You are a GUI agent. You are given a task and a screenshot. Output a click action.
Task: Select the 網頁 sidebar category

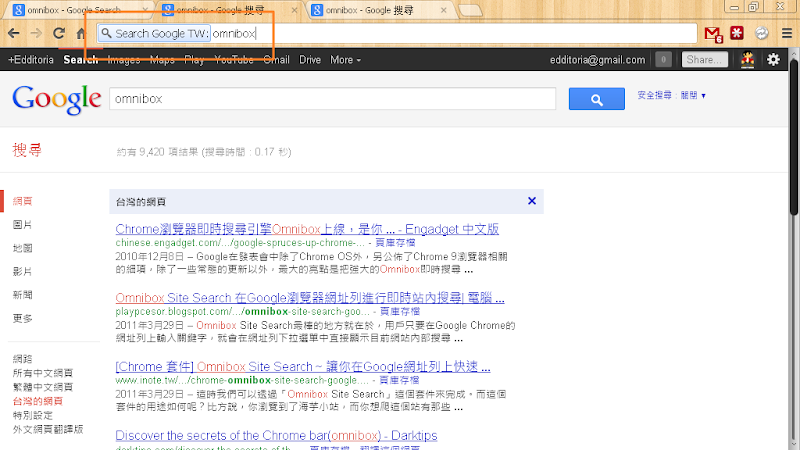pyautogui.click(x=22, y=201)
